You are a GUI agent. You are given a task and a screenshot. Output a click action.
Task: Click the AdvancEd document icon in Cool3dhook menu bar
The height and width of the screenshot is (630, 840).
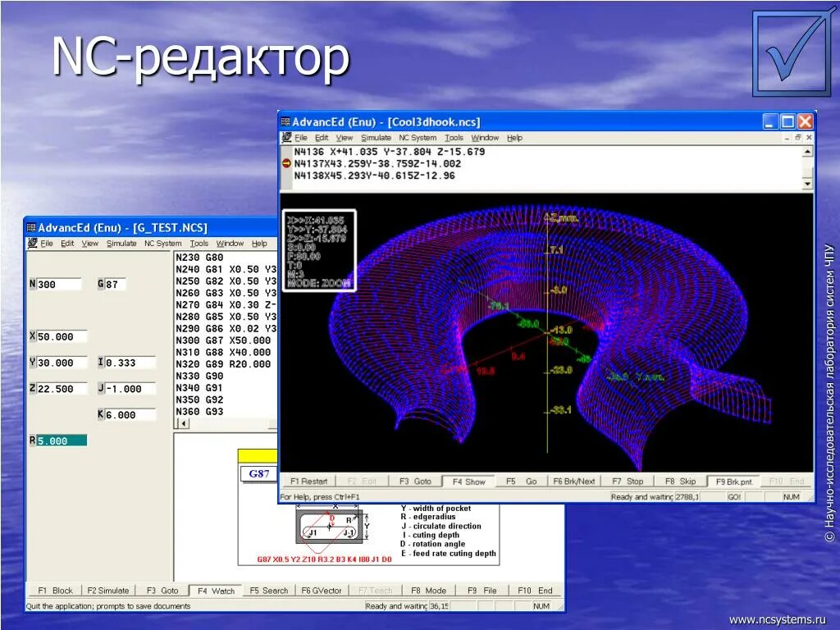click(x=287, y=138)
